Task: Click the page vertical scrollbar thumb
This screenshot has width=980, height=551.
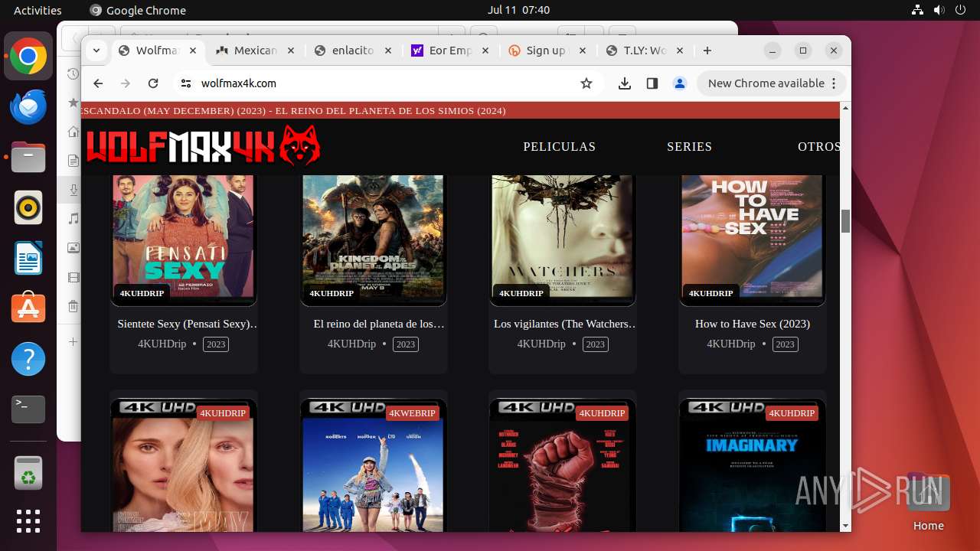Action: coord(845,221)
